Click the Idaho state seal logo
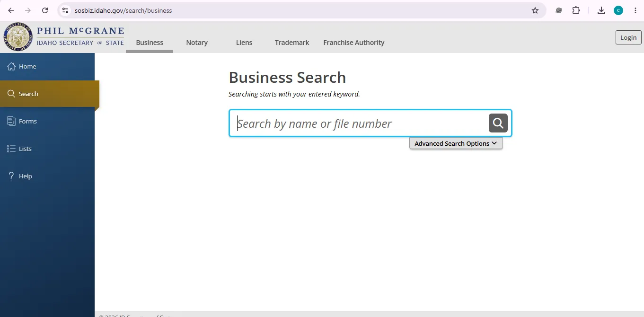This screenshot has width=644, height=317. (x=18, y=37)
